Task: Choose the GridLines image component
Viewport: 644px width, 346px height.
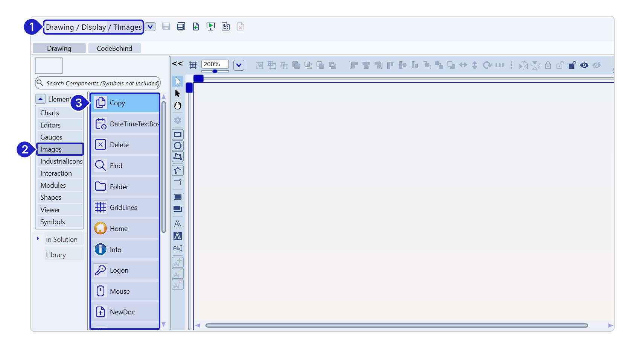Action: [123, 207]
